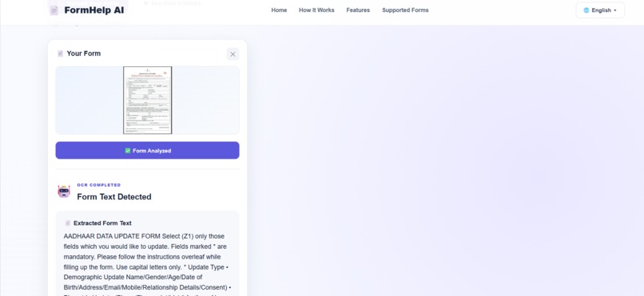Viewport: 644px width, 296px height.
Task: Open the Features nav link
Action: pyautogui.click(x=358, y=10)
